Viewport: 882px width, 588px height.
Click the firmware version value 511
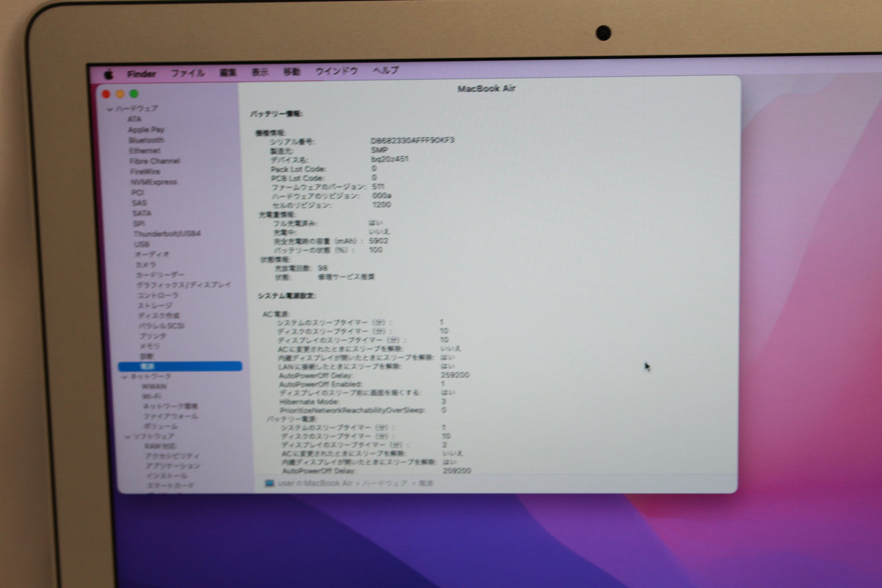379,187
